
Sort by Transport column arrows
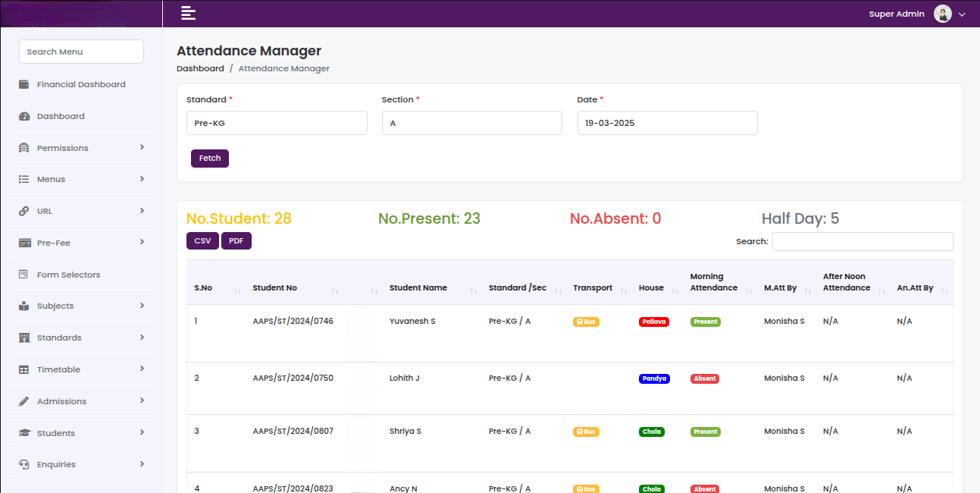pyautogui.click(x=625, y=291)
